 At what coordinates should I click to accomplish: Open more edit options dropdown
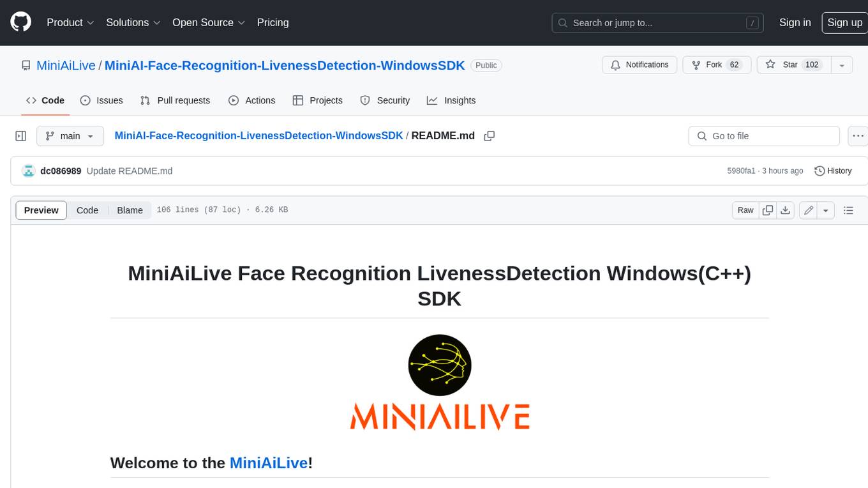826,210
